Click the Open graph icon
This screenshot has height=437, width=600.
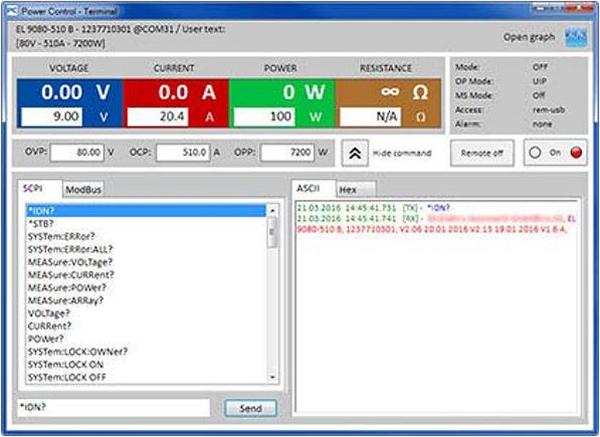(575, 37)
